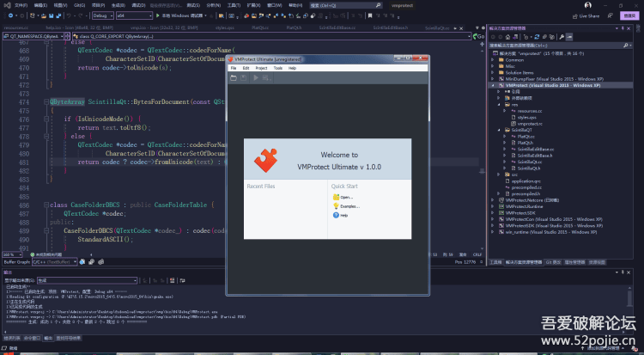Image resolution: width=644 pixels, height=355 pixels.
Task: Click the Clear All icon in Output panel toolbar
Action: [x=173, y=280]
